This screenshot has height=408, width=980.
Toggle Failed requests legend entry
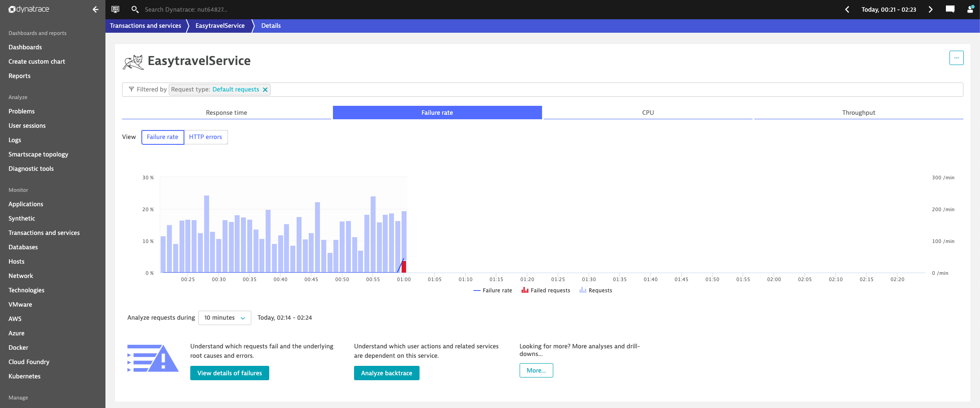(x=546, y=291)
